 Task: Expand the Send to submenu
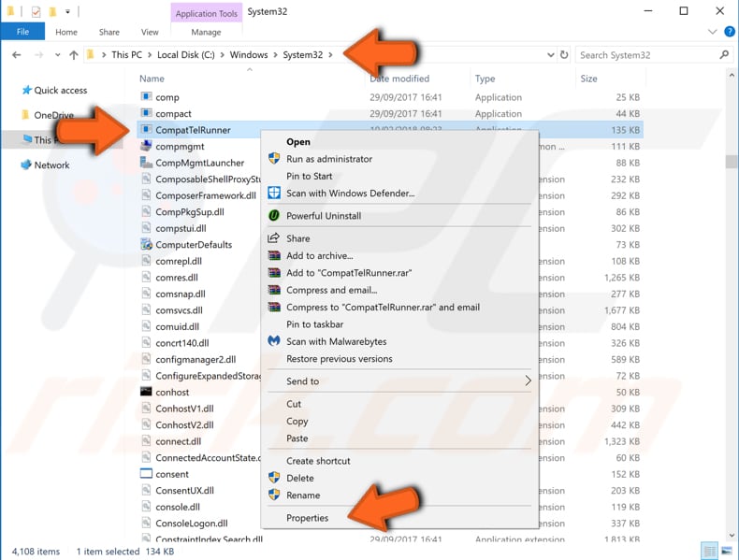click(x=528, y=381)
